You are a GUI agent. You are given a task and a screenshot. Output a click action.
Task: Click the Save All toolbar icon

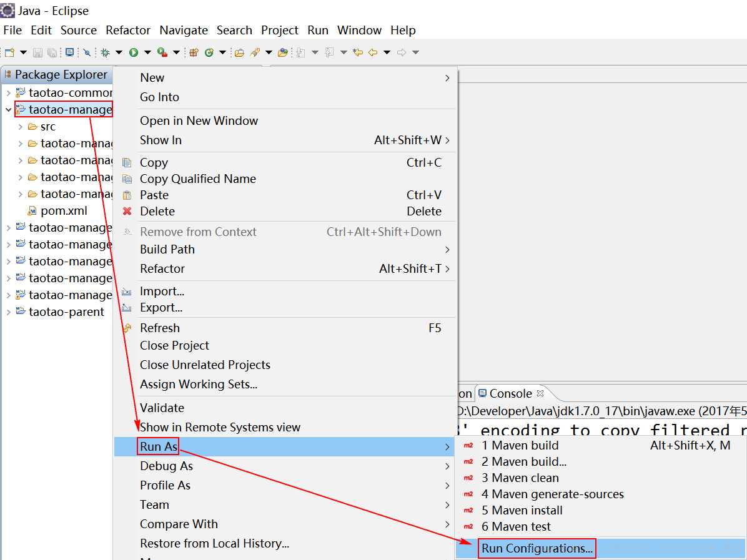pyautogui.click(x=52, y=52)
